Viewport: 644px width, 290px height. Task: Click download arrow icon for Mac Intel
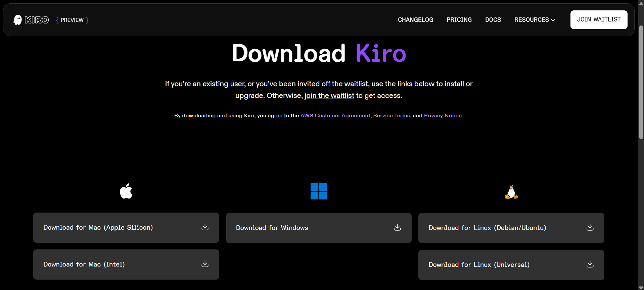(205, 264)
